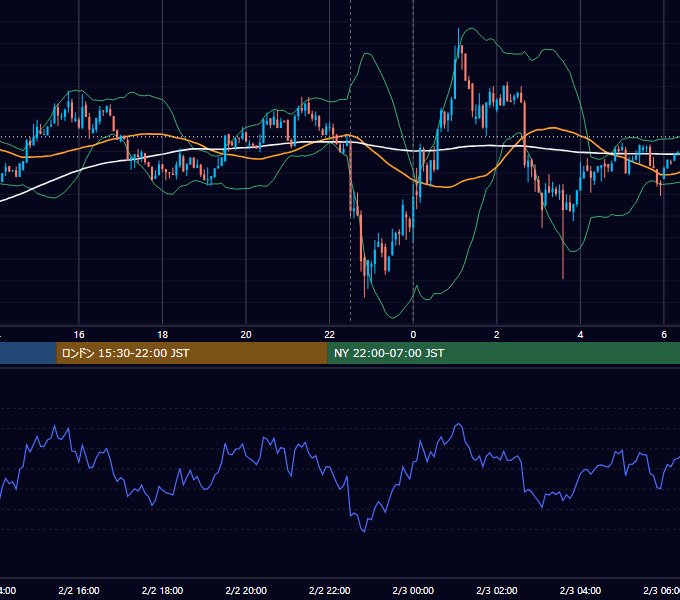Click the dashed vertical marker line after 22:00
Screen dimensions: 680x600
point(350,161)
